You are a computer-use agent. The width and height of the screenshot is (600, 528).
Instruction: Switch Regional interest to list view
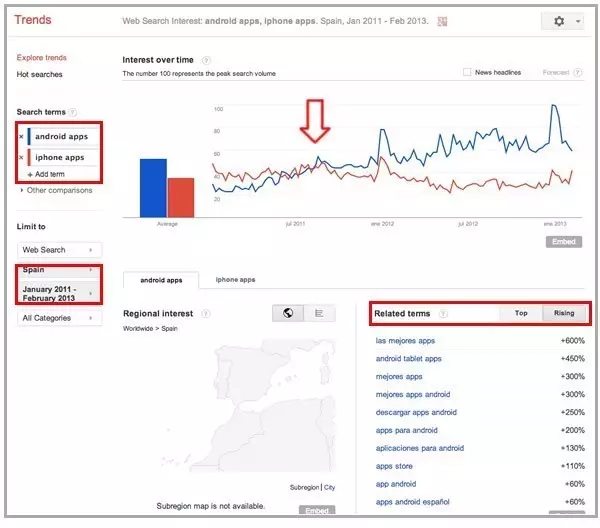[x=319, y=313]
